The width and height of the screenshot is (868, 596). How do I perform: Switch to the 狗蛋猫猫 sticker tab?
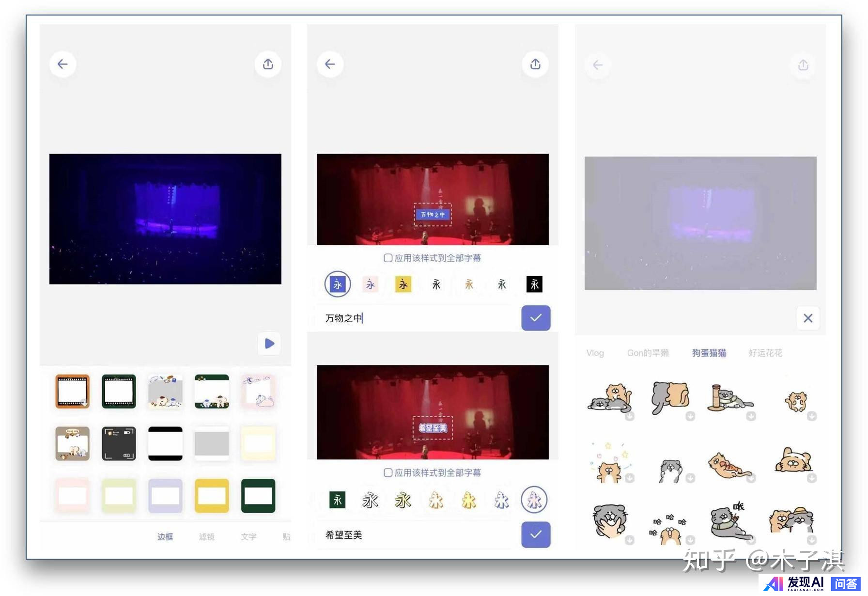(x=709, y=353)
